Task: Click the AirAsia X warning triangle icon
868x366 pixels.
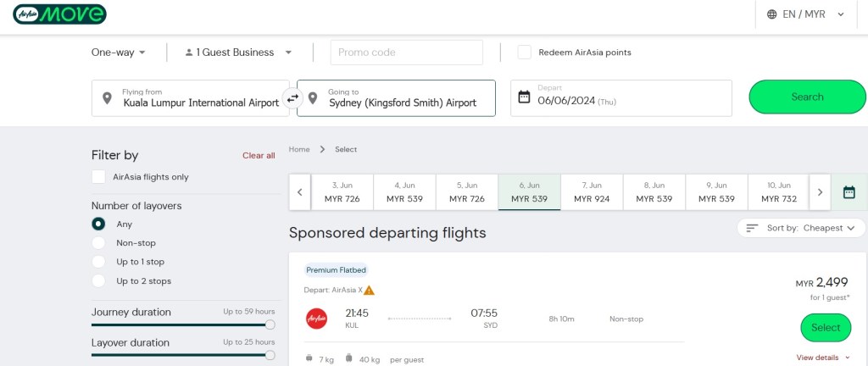Action: 369,290
